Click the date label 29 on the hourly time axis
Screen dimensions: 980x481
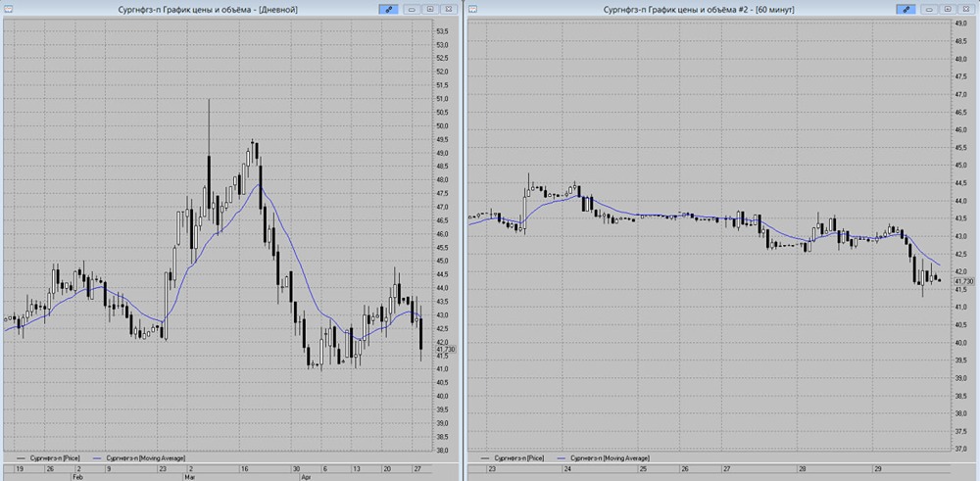click(x=877, y=468)
